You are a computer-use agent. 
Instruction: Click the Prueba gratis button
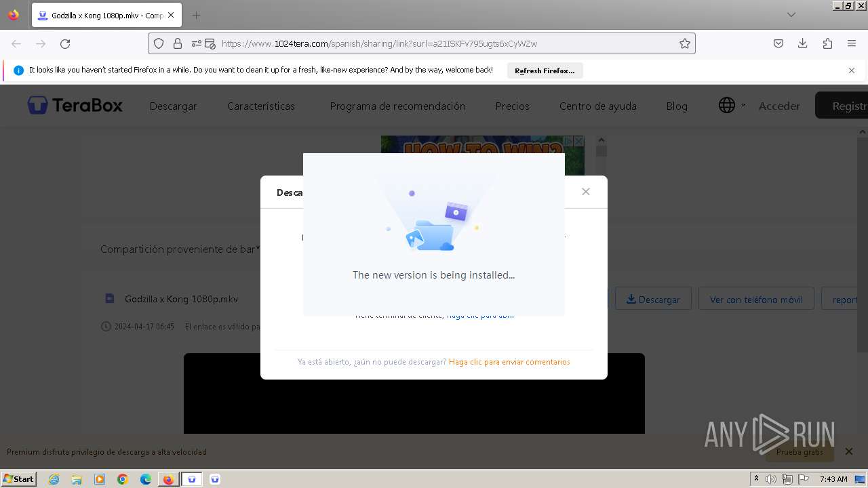pos(800,452)
